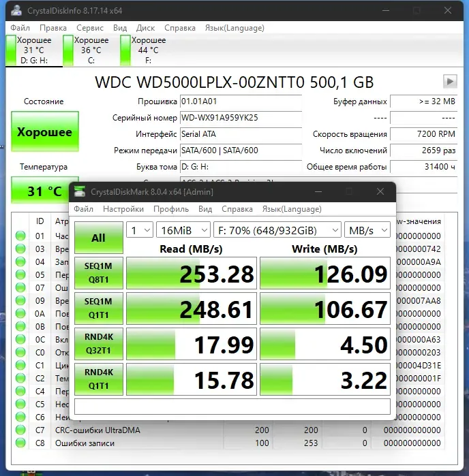Image resolution: width=469 pixels, height=476 pixels.
Task: Click transfer mode field SATA/600 | SATA/600
Action: click(x=241, y=150)
